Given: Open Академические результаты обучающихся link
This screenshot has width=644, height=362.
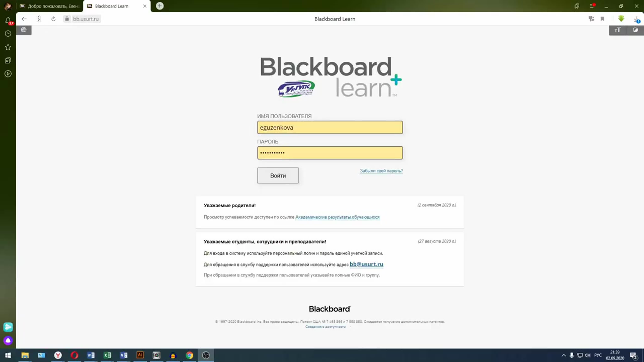Looking at the screenshot, I should click(337, 217).
